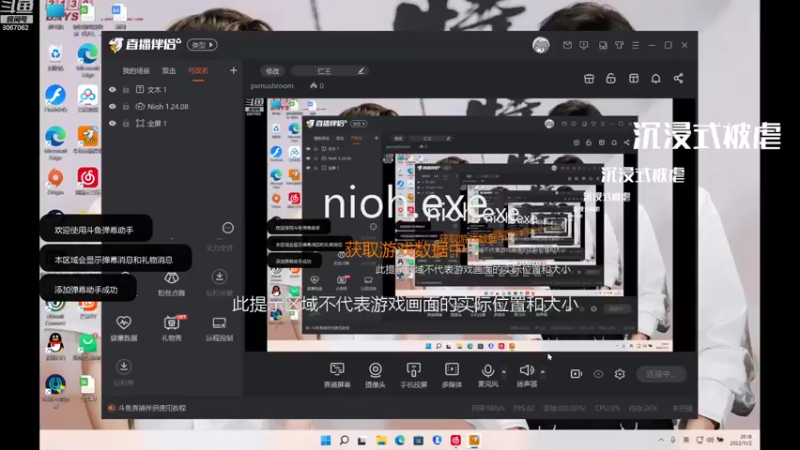Open the layout panel icon above the preview
This screenshot has width=800, height=450.
click(634, 78)
